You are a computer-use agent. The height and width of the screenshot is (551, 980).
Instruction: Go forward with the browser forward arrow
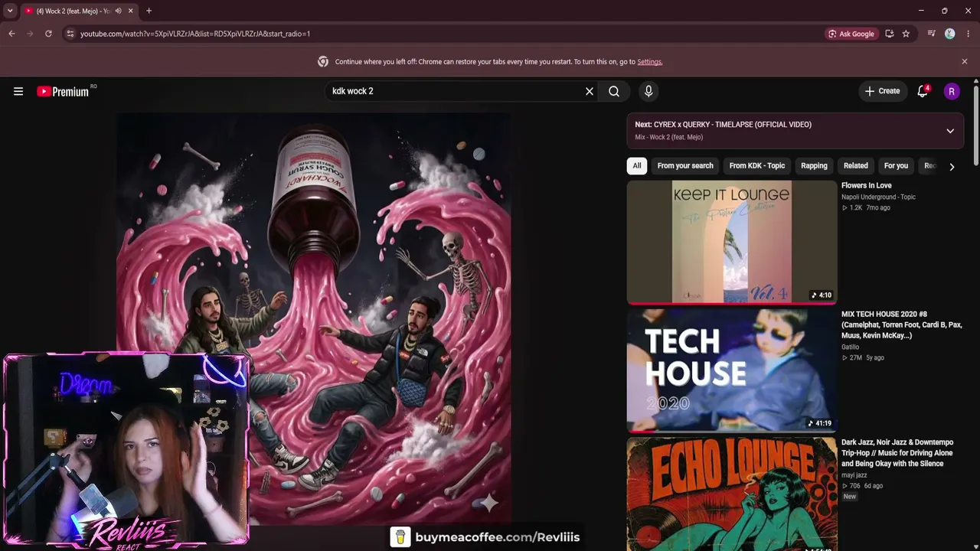(x=30, y=34)
